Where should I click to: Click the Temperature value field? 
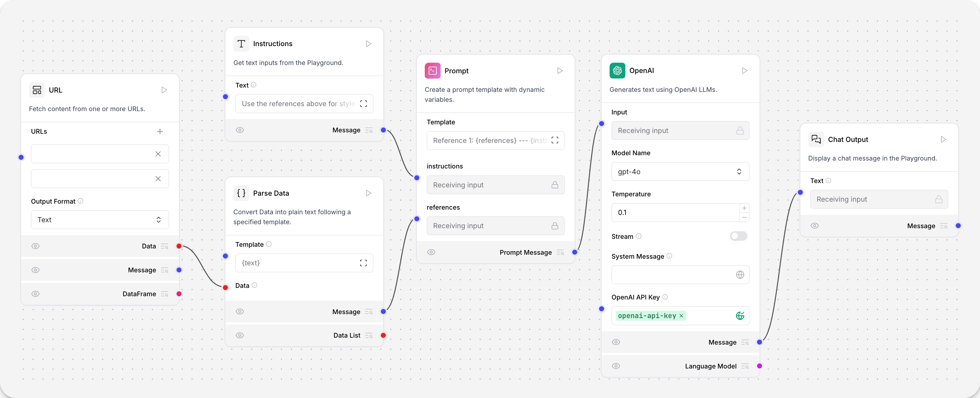point(675,213)
